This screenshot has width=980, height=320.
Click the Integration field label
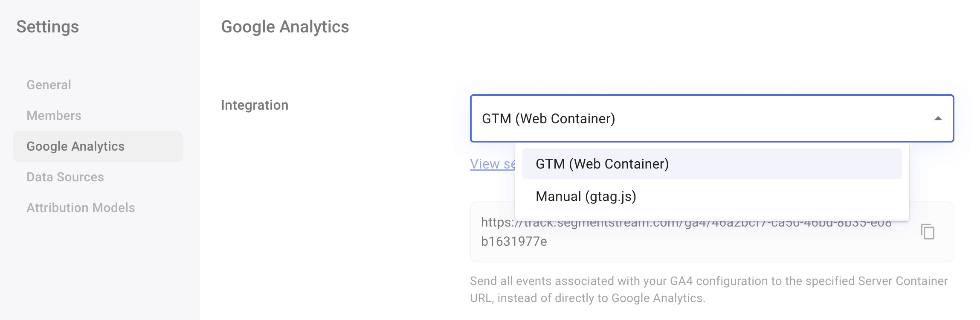coord(255,105)
